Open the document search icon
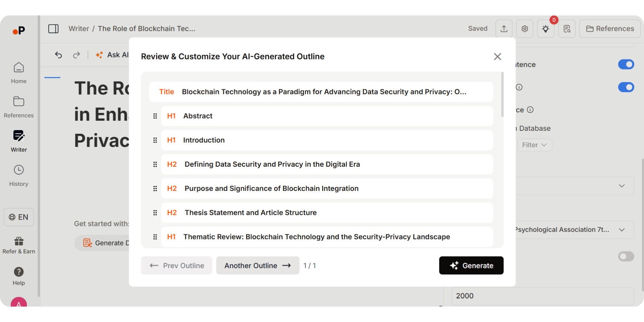Screen dimensions: 644x322 click(567, 29)
